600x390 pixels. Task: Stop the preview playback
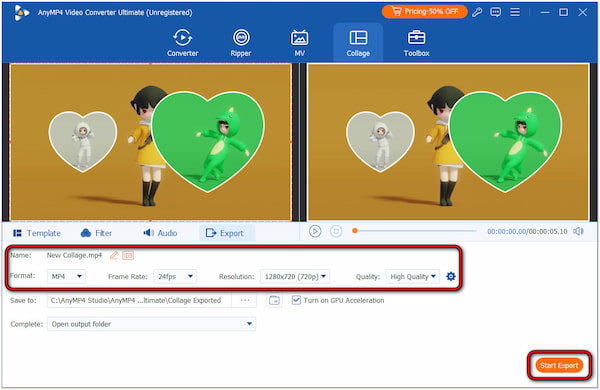(336, 231)
